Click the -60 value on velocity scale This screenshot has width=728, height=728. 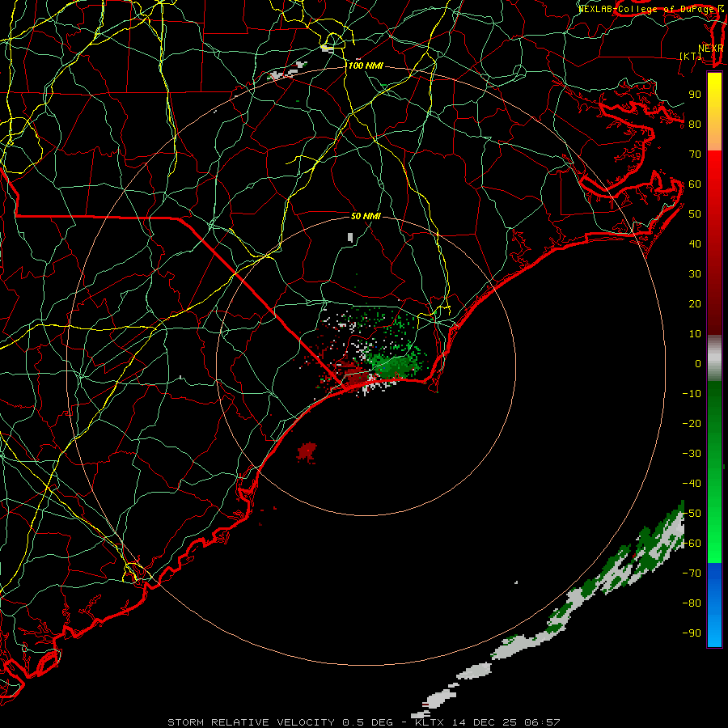[692, 544]
